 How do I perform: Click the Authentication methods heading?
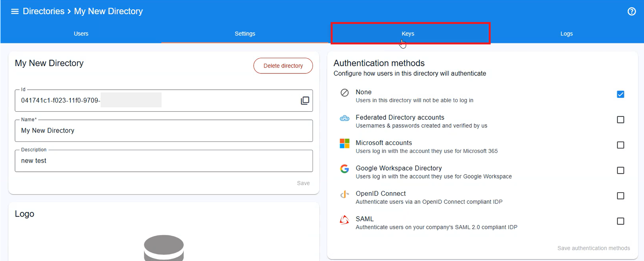tap(379, 63)
